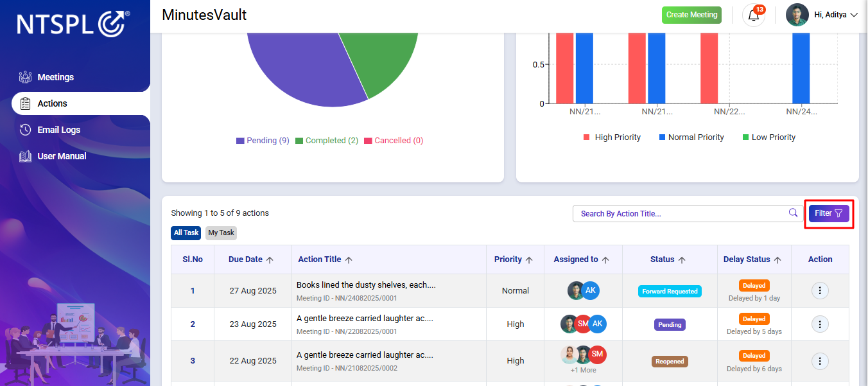Sort by Status arrow

[682, 260]
